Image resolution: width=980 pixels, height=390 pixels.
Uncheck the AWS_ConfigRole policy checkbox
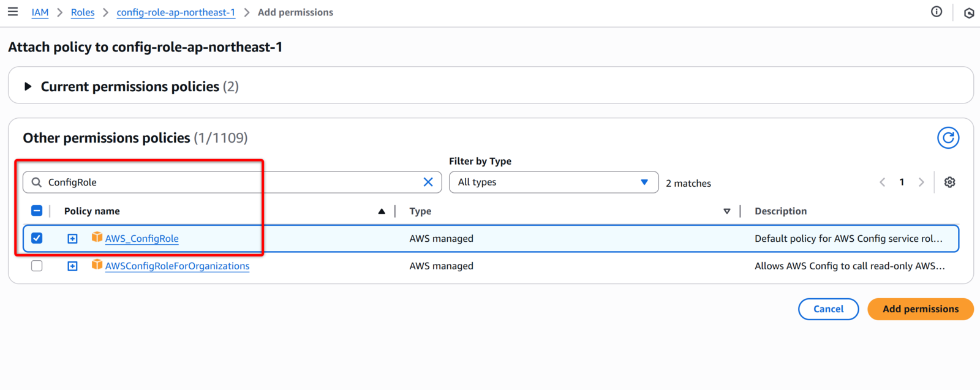pos(37,238)
